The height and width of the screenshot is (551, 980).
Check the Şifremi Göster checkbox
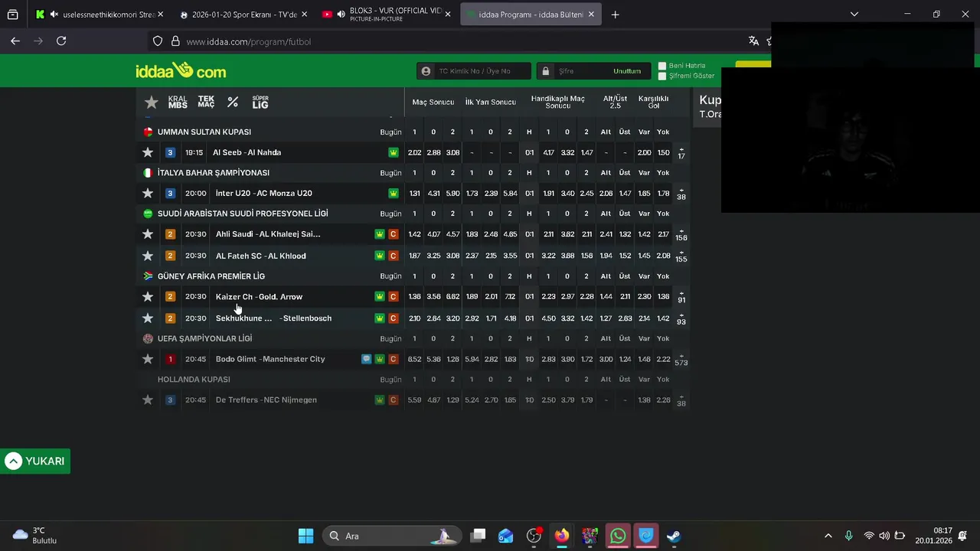[x=662, y=76]
